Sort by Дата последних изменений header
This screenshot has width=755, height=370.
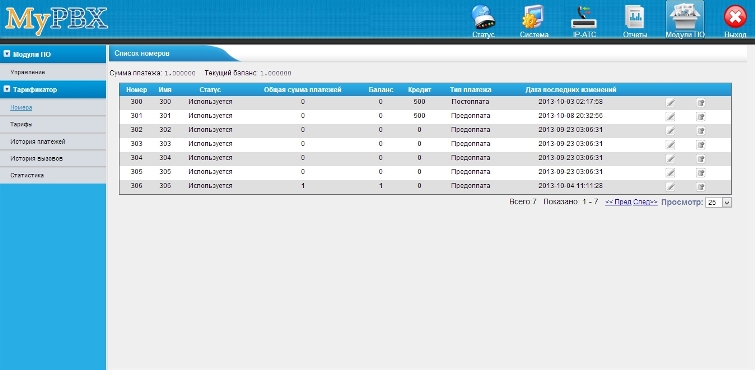tap(571, 90)
